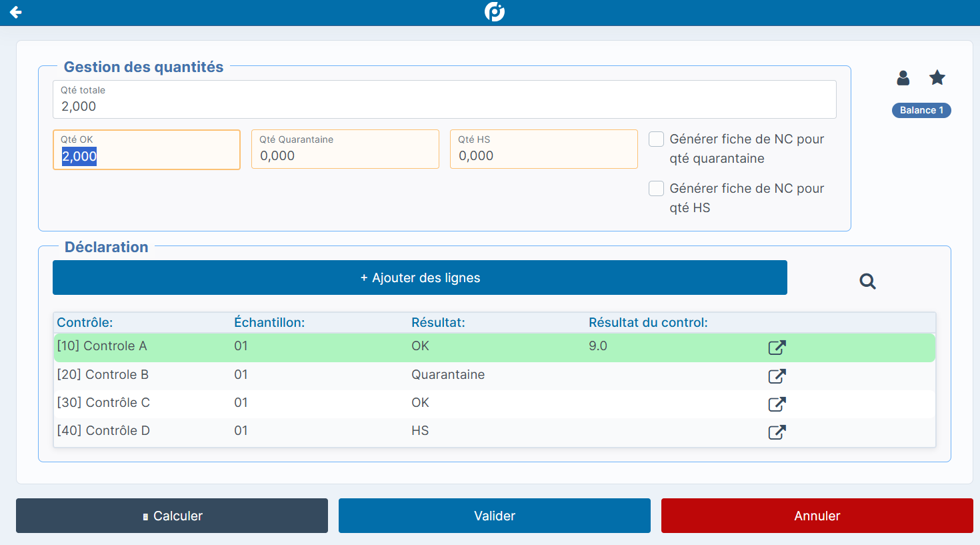Cancel with the Annuler button
The image size is (980, 545).
pyautogui.click(x=817, y=516)
